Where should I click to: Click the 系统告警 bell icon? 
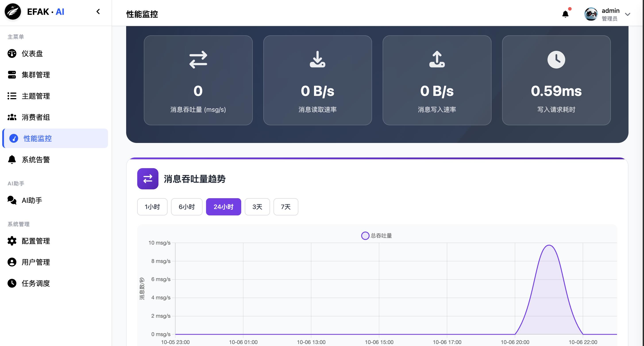pos(12,160)
